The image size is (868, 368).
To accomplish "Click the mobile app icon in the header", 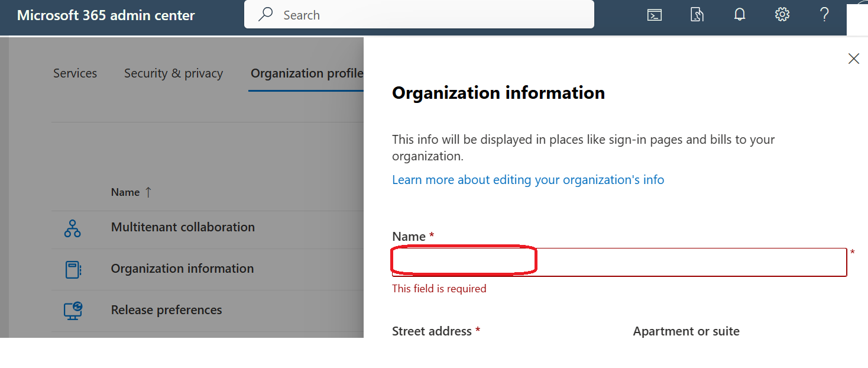I will click(x=697, y=15).
